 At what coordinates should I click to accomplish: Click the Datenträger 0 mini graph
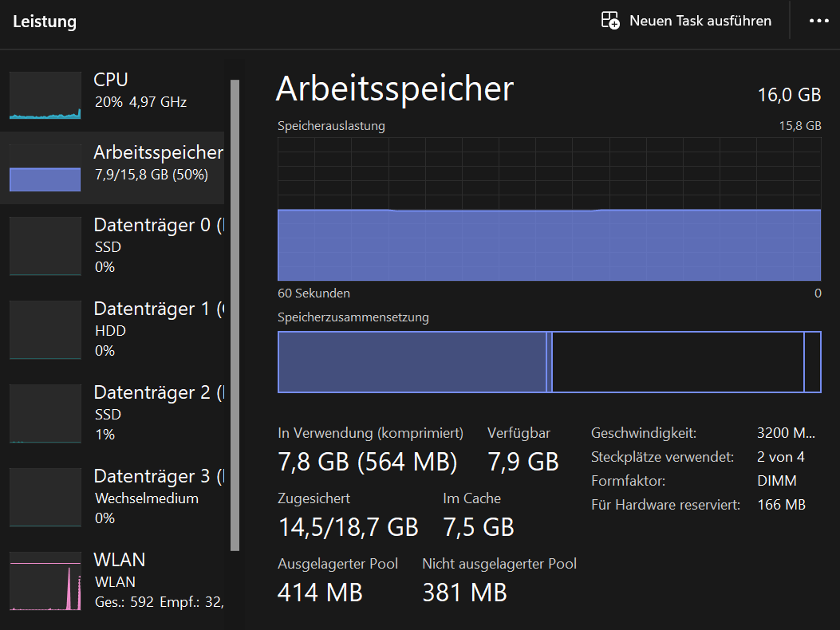(45, 246)
